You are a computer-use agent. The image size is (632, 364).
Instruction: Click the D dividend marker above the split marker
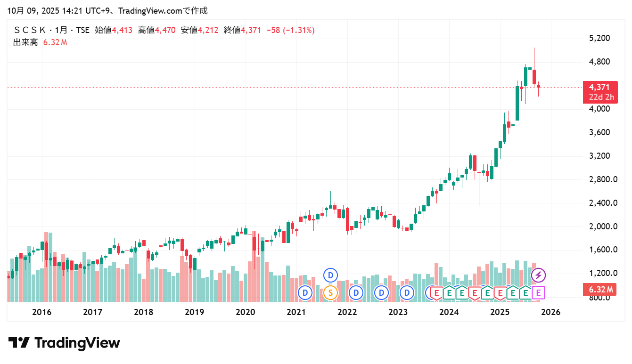click(330, 275)
